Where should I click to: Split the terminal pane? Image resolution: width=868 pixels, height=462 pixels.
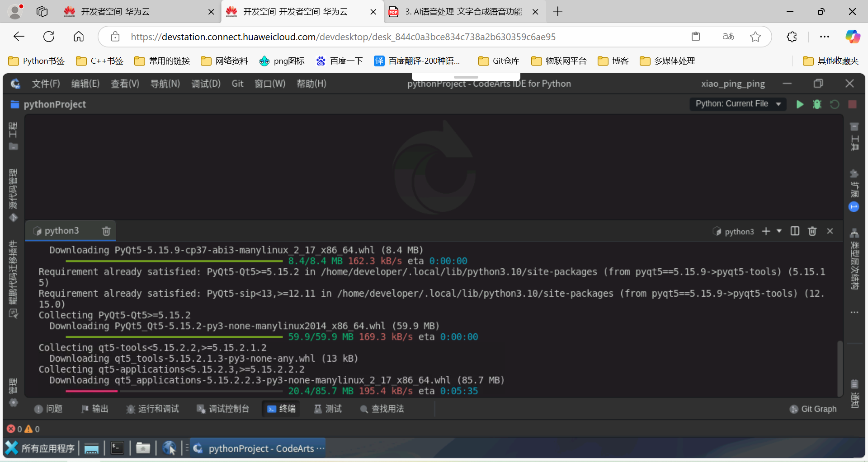coord(795,231)
